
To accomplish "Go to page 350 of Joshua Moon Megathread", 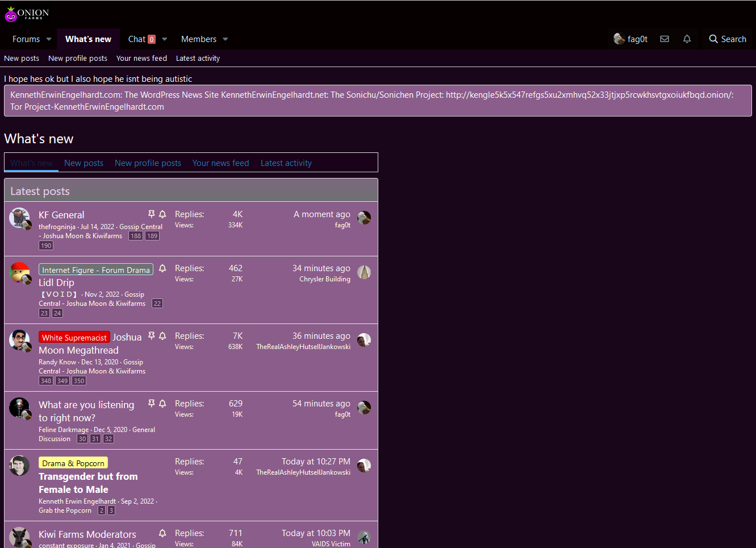I will (79, 381).
